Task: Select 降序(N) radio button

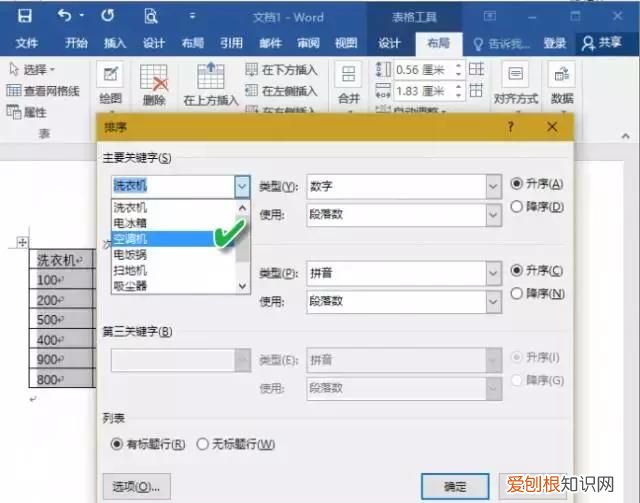Action: click(x=516, y=293)
